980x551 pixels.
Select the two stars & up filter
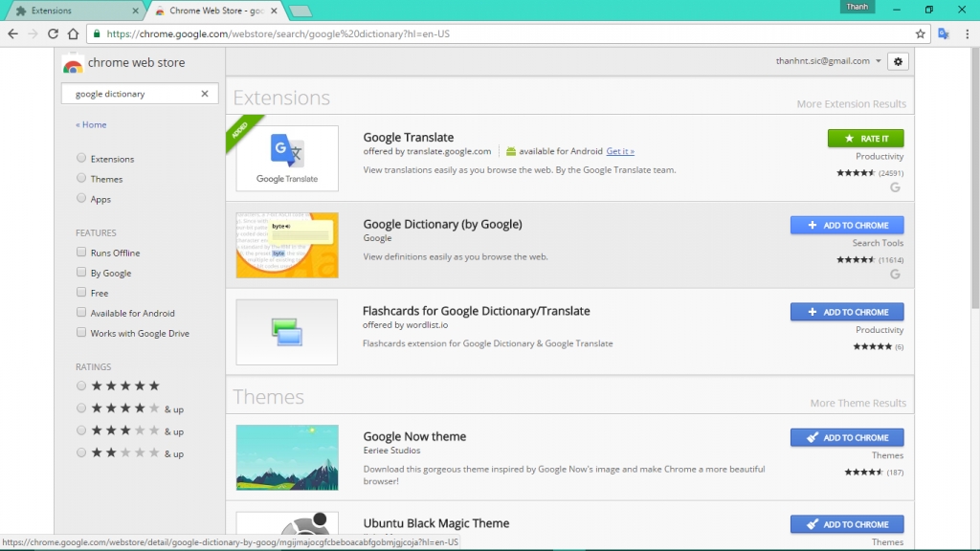pos(81,452)
